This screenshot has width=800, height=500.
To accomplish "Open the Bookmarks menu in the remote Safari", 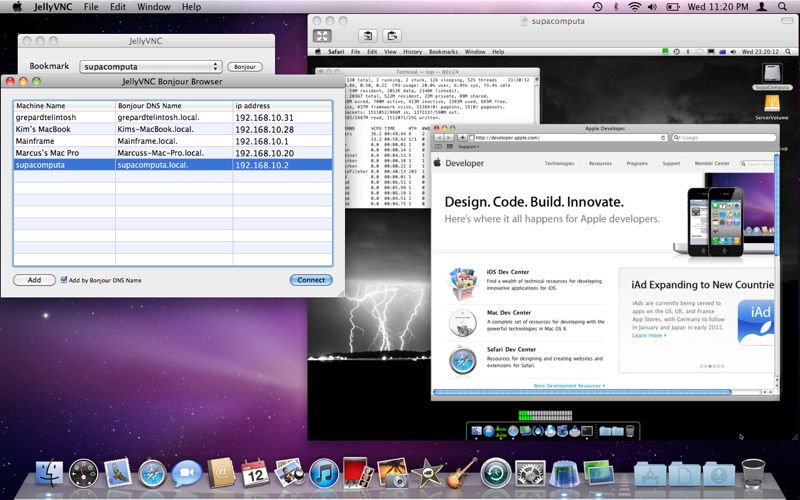I will [443, 52].
